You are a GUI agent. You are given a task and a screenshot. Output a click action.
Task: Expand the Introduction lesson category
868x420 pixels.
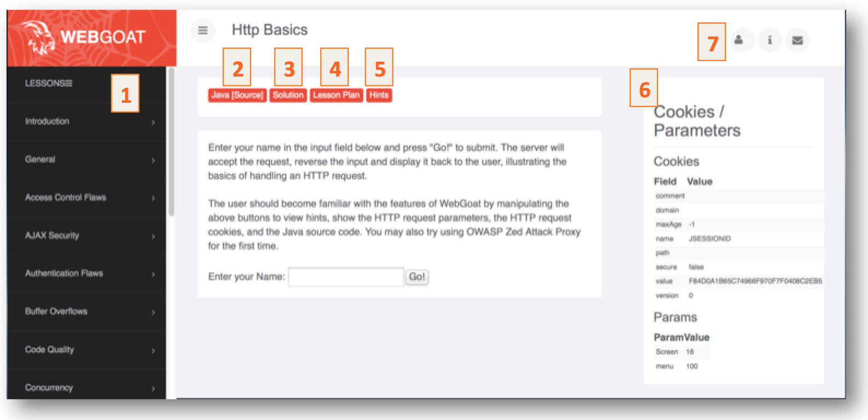(x=87, y=121)
